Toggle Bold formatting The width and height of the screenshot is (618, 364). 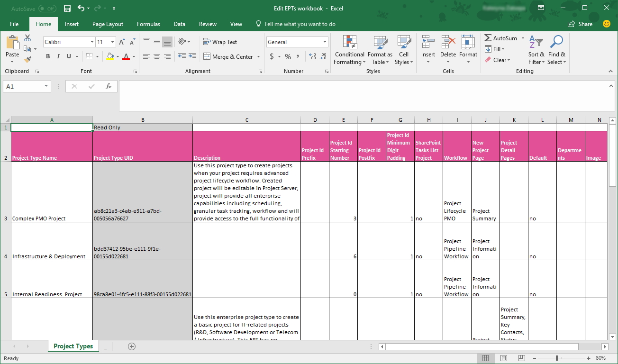click(x=48, y=56)
